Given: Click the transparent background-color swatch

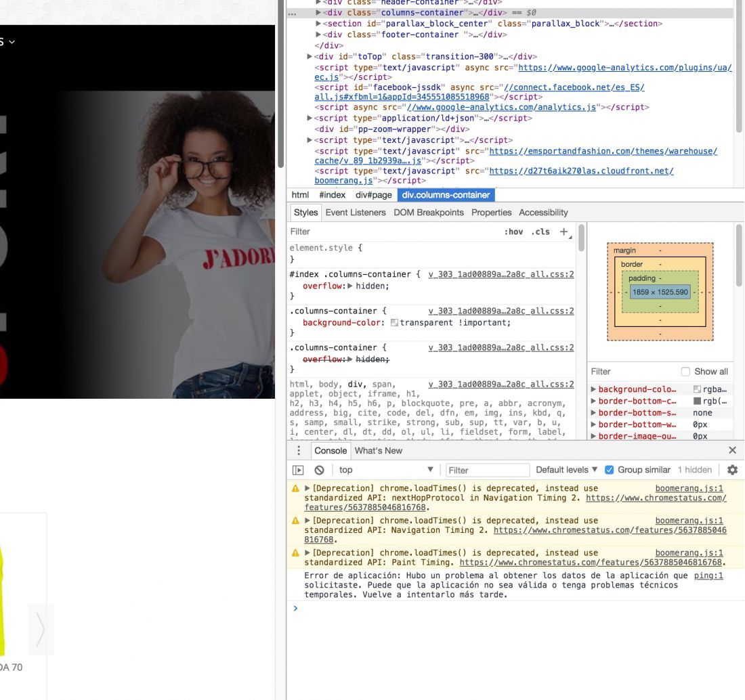Looking at the screenshot, I should tap(394, 323).
